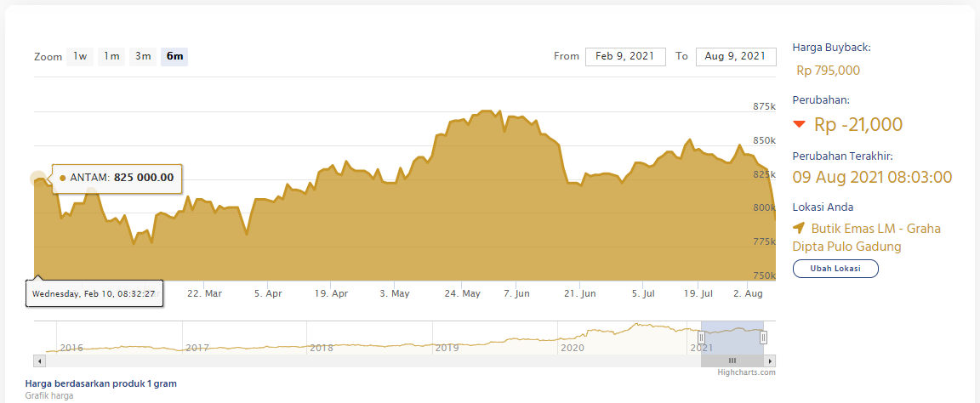Screen dimensions: 980x403
Task: Click the Ubah Lokasi button
Action: 835,269
